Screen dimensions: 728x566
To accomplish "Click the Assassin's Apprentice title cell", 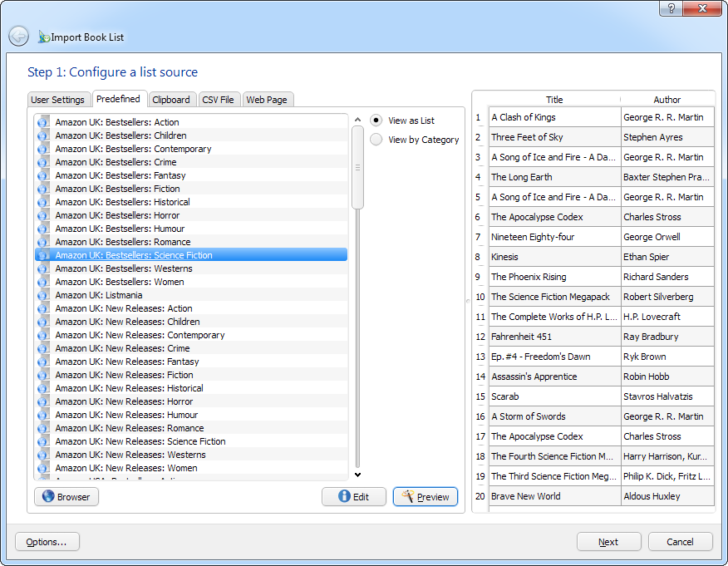I will [x=555, y=377].
